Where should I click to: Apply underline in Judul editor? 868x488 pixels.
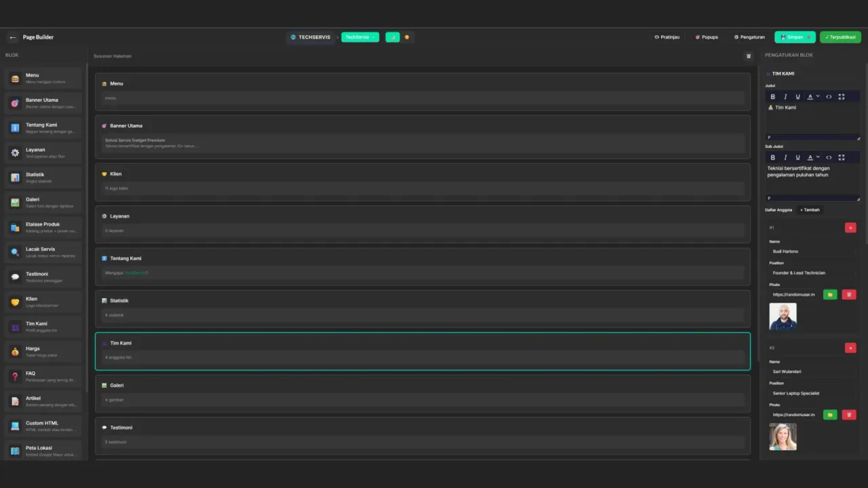(797, 97)
